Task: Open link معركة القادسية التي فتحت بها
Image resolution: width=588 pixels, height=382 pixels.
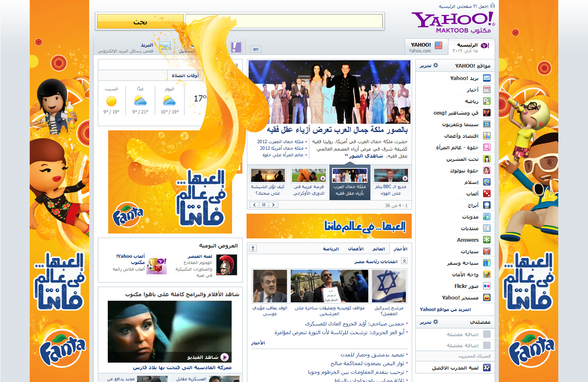Action: click(x=182, y=368)
